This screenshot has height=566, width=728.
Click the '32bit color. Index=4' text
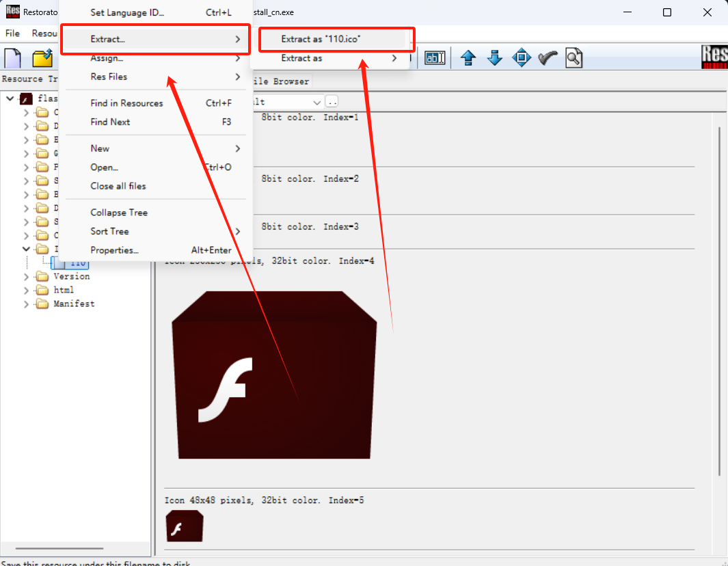point(323,261)
